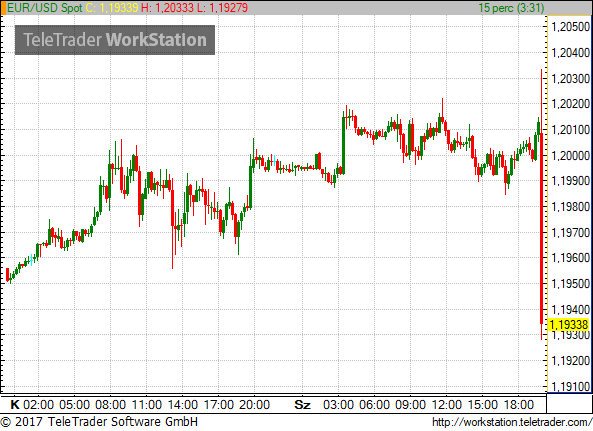Click the 1,20000 level on price axis
The width and height of the screenshot is (593, 431).
tap(571, 155)
